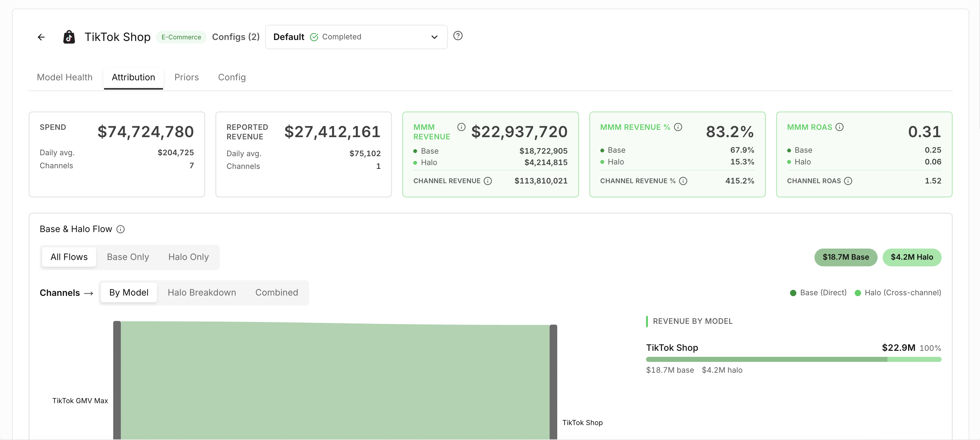Click the 83.2% MMM Revenue percentage
This screenshot has width=980, height=440.
pyautogui.click(x=730, y=132)
